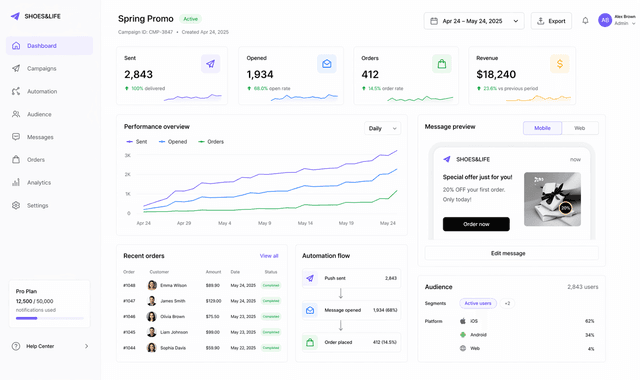Click the iOS apple platform icon
Screen dimensions: 640x380
(463, 321)
